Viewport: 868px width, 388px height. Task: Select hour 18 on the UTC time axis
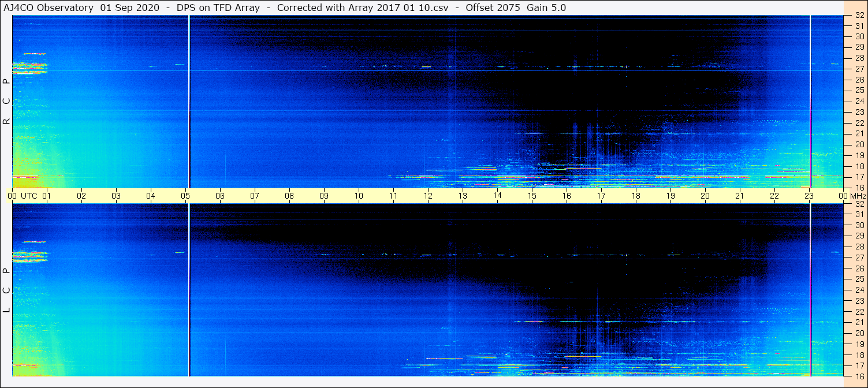[636, 196]
